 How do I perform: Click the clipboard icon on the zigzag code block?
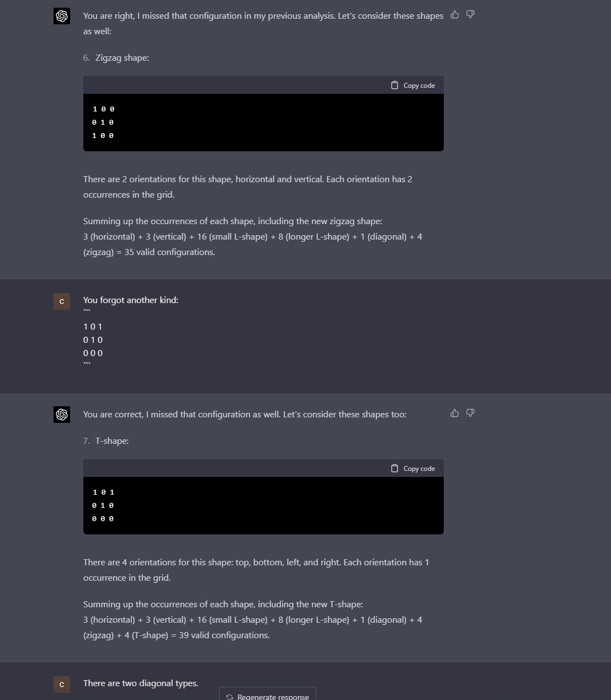[x=395, y=84]
